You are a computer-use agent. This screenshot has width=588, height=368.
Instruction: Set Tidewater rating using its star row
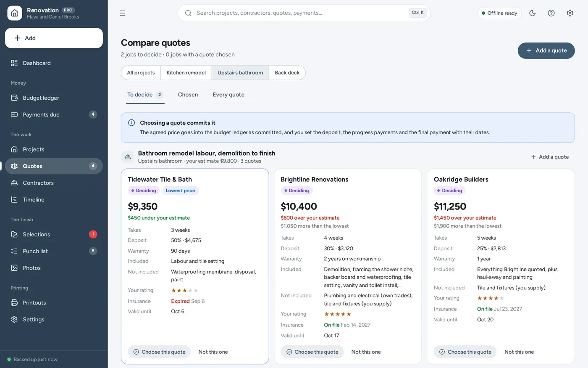point(184,291)
